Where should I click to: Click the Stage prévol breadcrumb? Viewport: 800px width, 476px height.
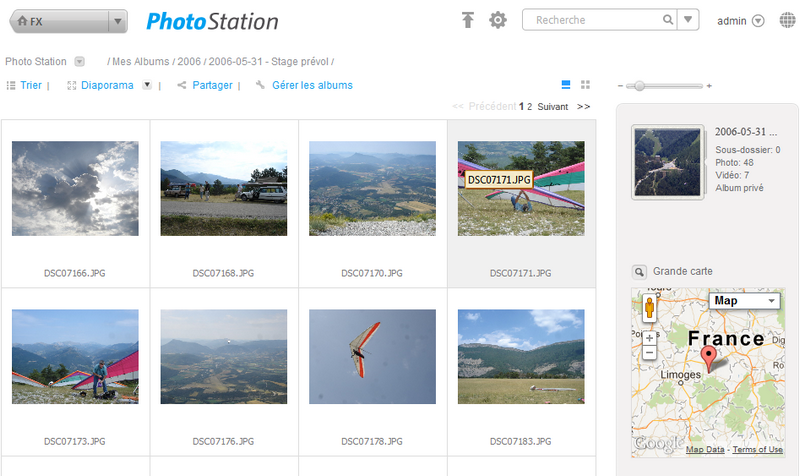pyautogui.click(x=268, y=62)
